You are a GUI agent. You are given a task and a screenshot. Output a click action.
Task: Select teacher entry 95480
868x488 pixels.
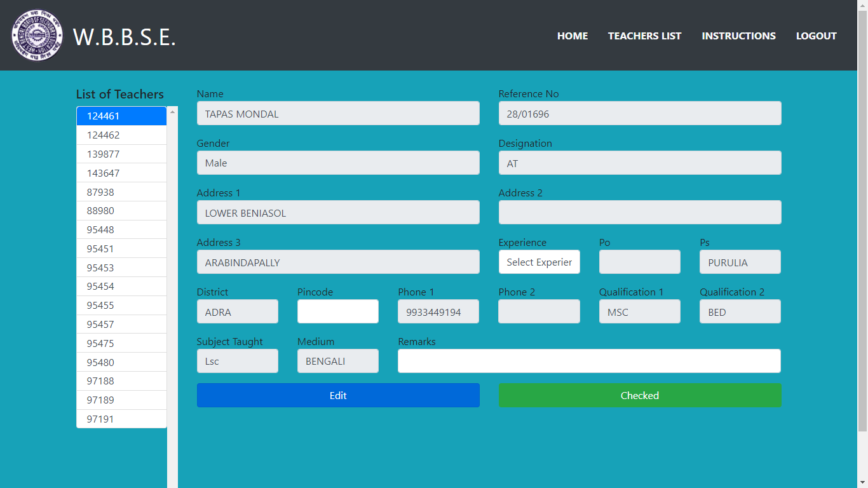click(121, 363)
